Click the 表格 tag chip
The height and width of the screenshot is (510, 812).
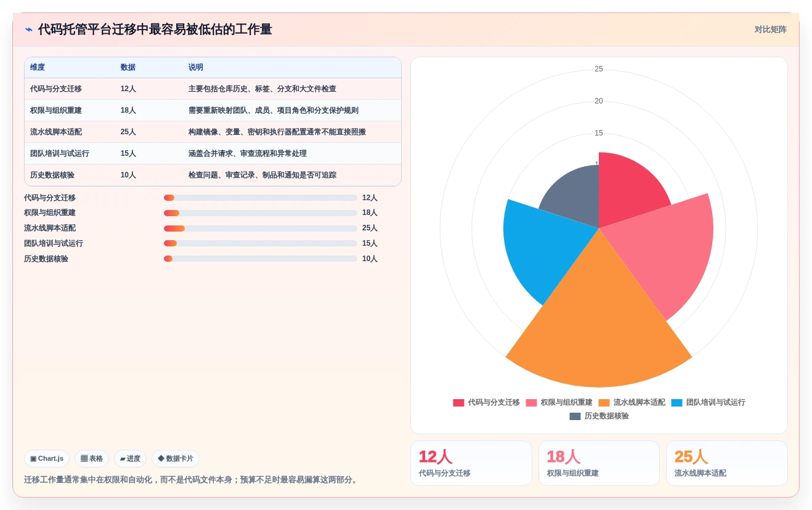tap(92, 459)
